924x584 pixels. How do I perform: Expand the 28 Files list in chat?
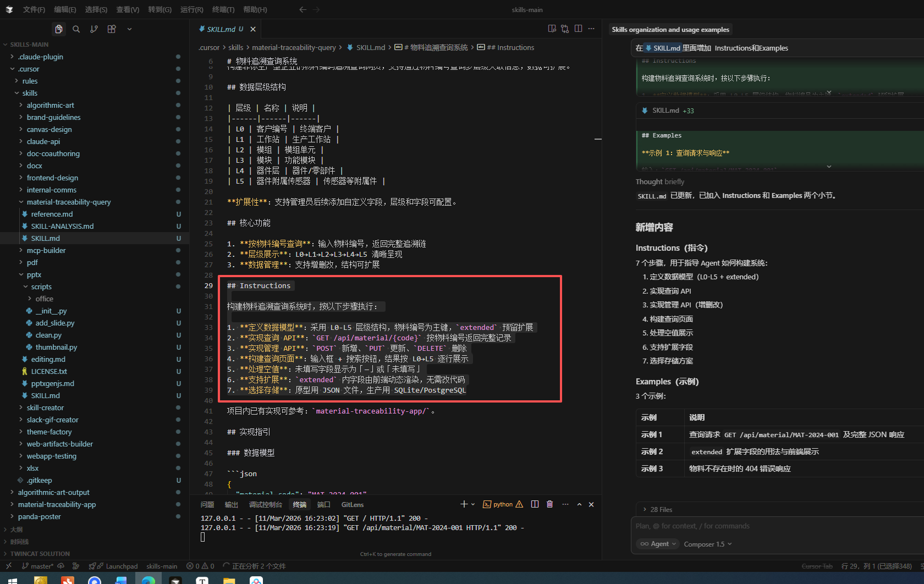pos(657,510)
